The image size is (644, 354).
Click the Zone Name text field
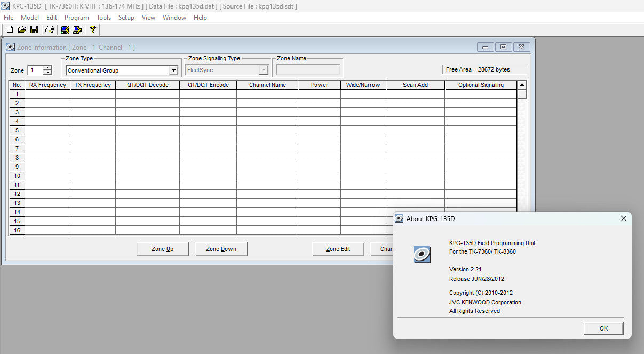[308, 70]
